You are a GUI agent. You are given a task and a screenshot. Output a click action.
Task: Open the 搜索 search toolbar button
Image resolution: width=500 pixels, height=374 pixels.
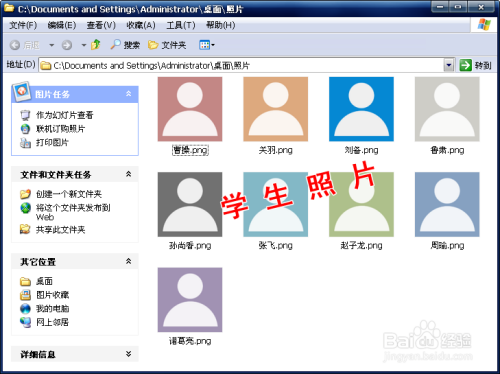(125, 45)
